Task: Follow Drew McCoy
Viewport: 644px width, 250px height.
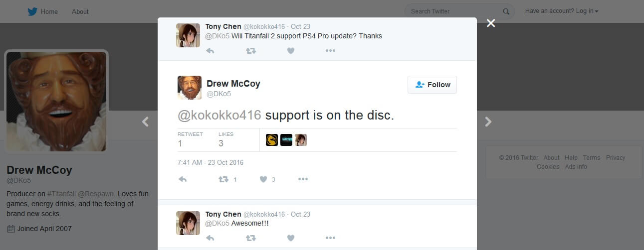Action: (x=432, y=85)
